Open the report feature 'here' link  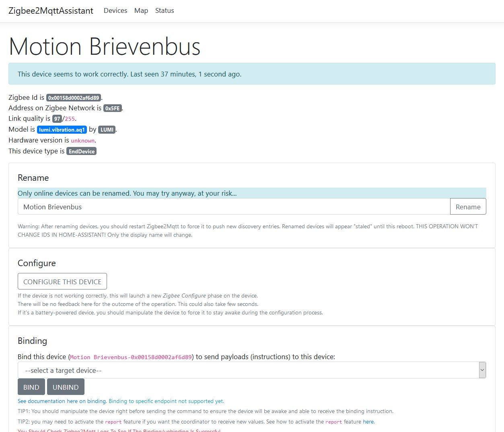point(368,422)
